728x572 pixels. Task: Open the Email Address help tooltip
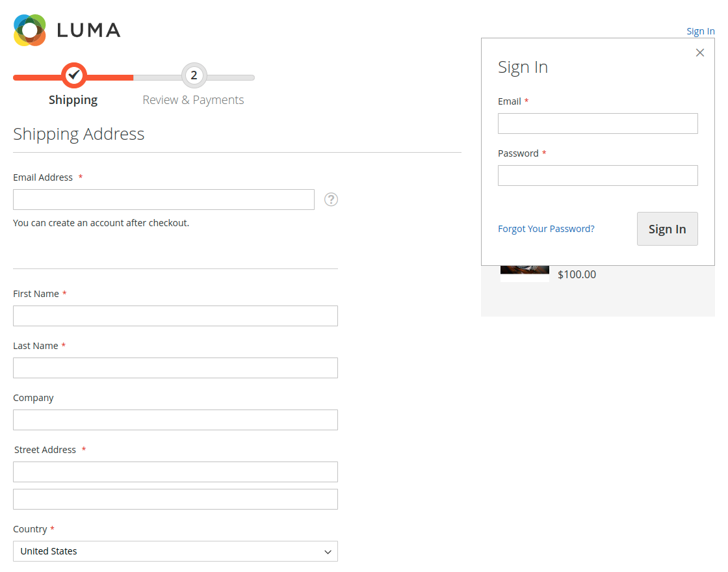(x=331, y=200)
